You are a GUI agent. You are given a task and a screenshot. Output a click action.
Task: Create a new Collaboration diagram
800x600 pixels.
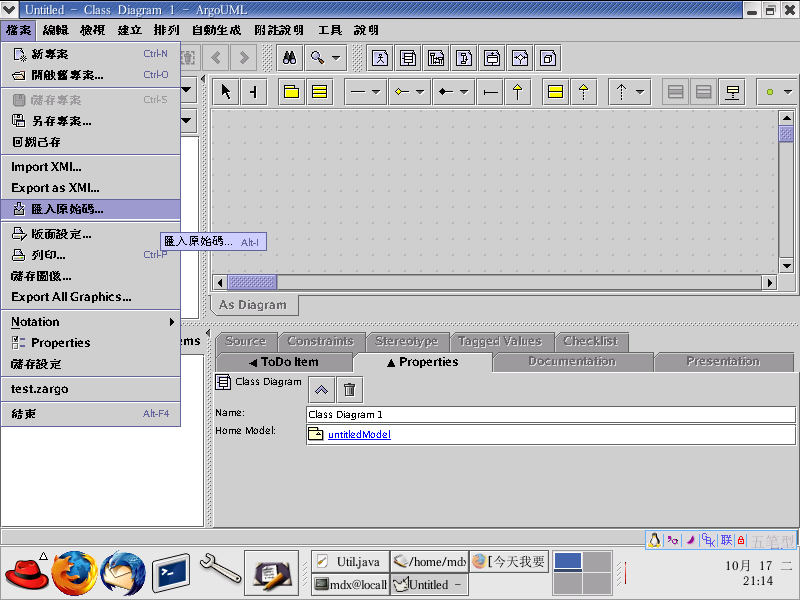click(464, 58)
